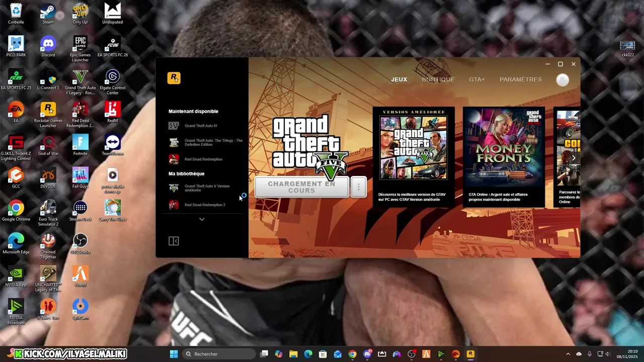Screen dimensions: 644x362
Task: Open GCC desktop icon
Action: (x=16, y=177)
